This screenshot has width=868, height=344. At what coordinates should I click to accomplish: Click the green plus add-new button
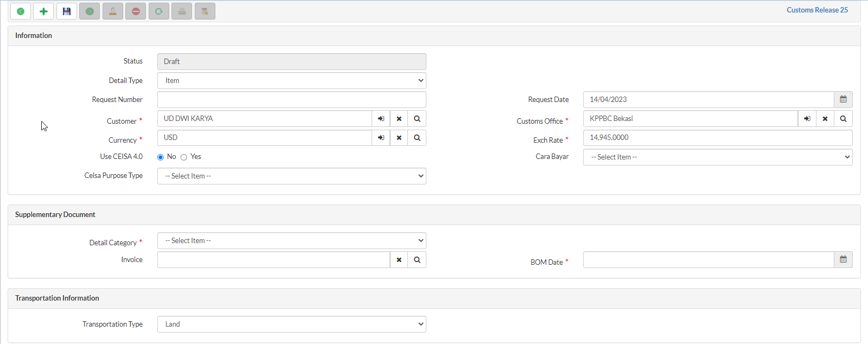(43, 11)
